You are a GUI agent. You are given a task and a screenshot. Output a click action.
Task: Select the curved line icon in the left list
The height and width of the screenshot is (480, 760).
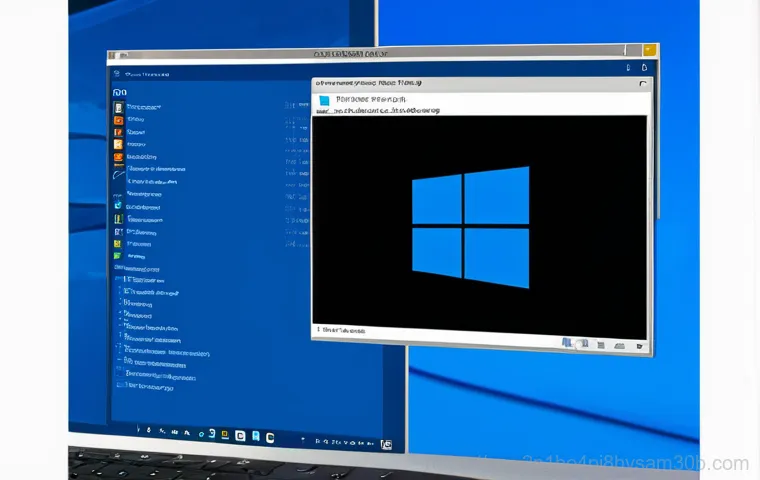click(118, 175)
